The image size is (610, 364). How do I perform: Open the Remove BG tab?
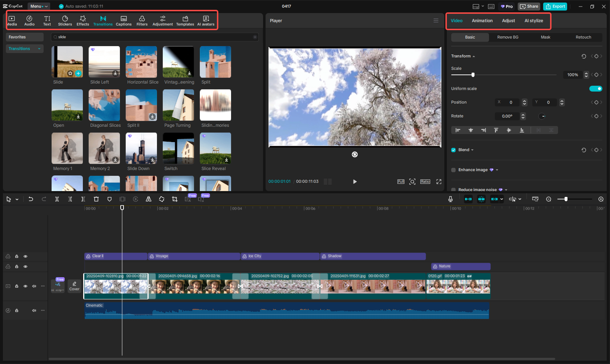click(x=508, y=37)
